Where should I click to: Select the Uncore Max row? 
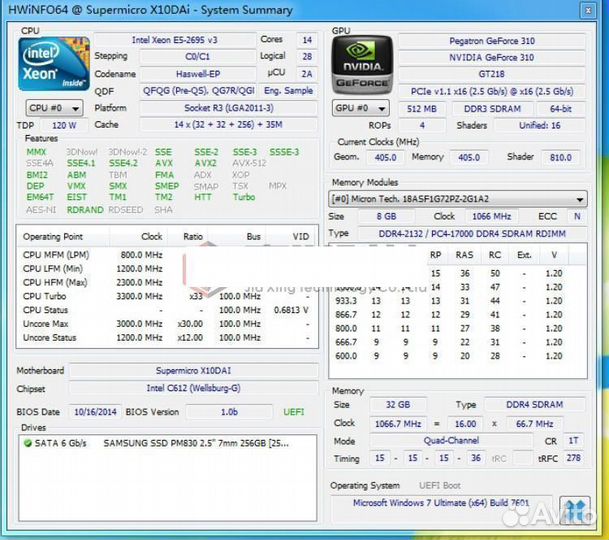(x=167, y=324)
